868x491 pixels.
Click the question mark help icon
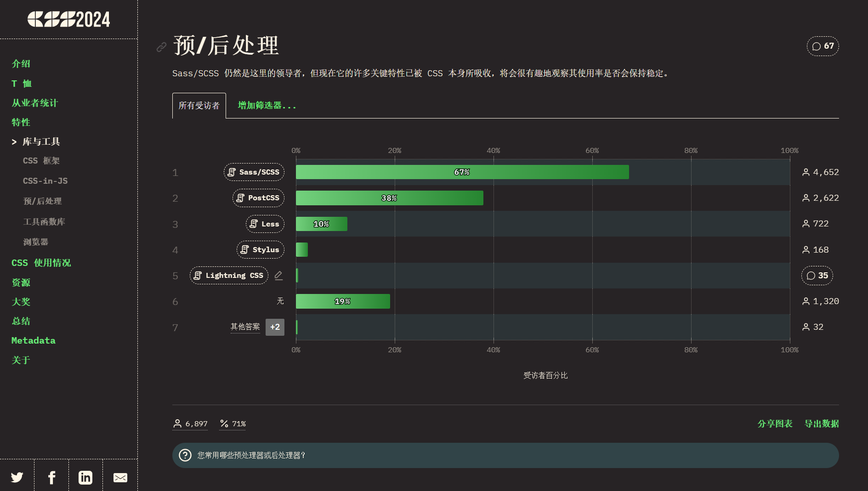click(x=185, y=455)
